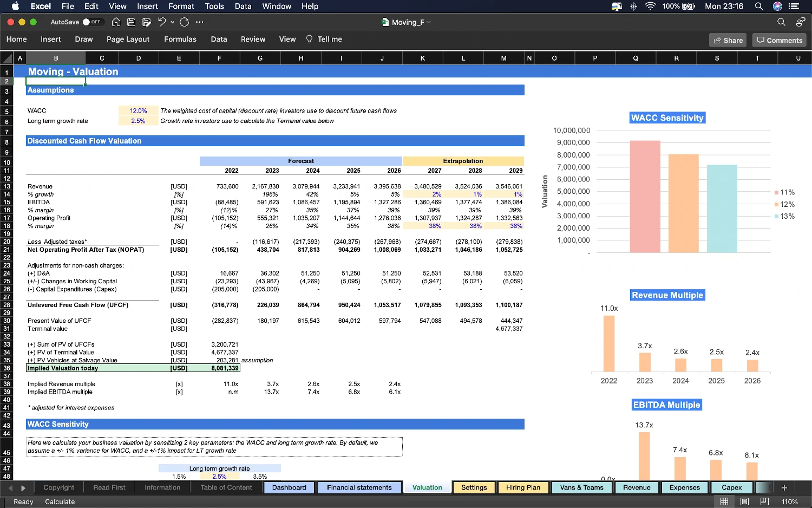Click the Tell me lightbulb search

tap(324, 39)
